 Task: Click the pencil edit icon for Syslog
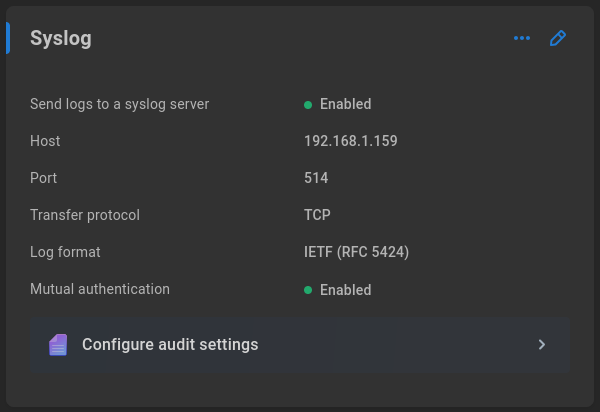558,38
